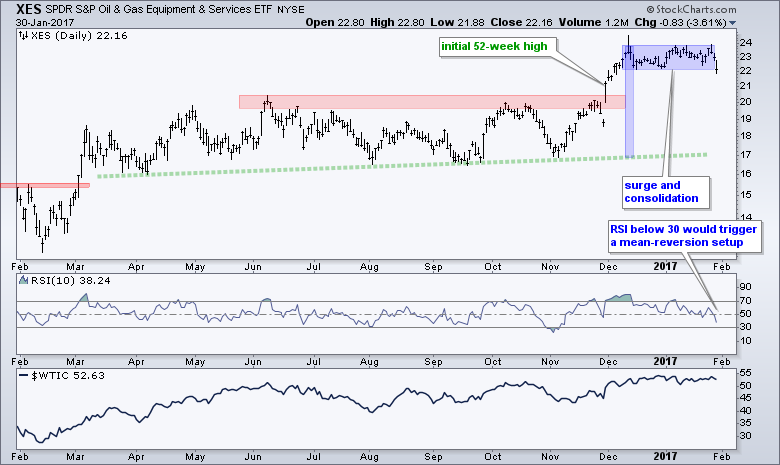The height and width of the screenshot is (465, 780).
Task: Click the $WTIC 52.63 legend text
Action: coord(68,375)
